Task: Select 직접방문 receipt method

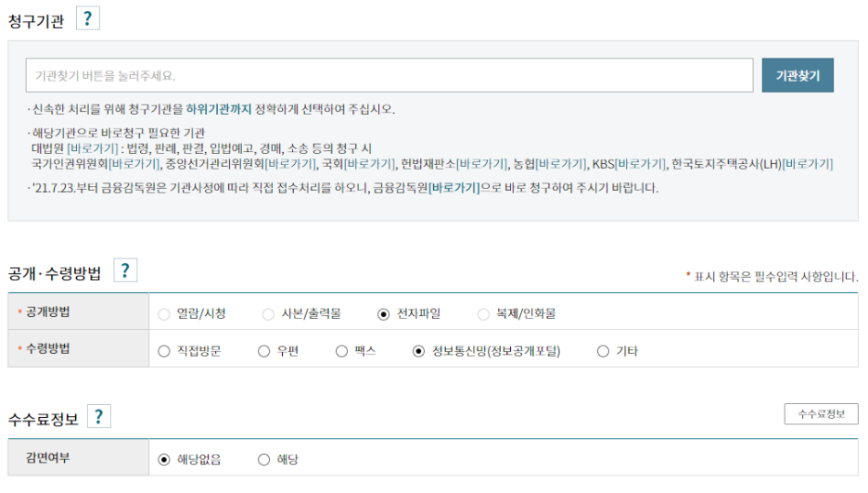Action: coord(164,351)
